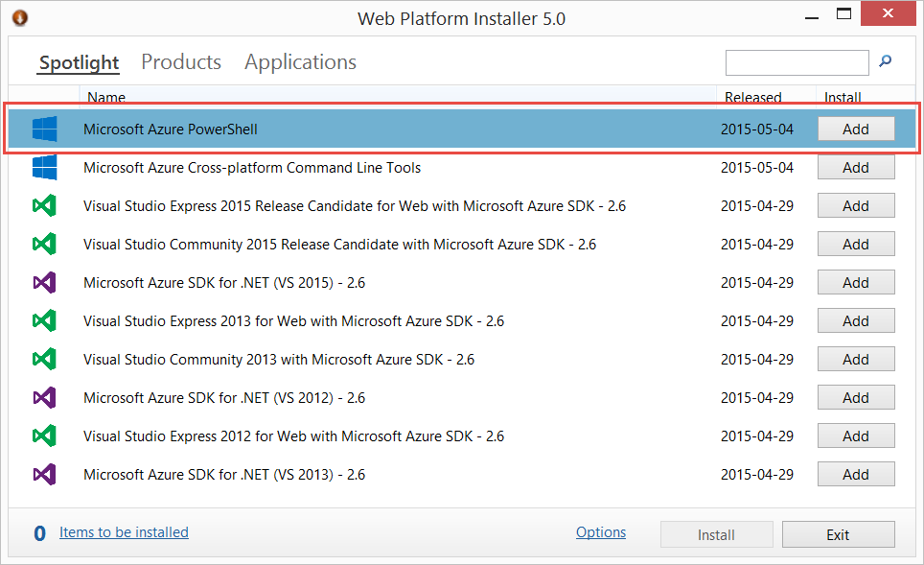Click the 2015-05-04 date for Azure PowerShell
Screen dimensions: 924x565
tap(757, 129)
